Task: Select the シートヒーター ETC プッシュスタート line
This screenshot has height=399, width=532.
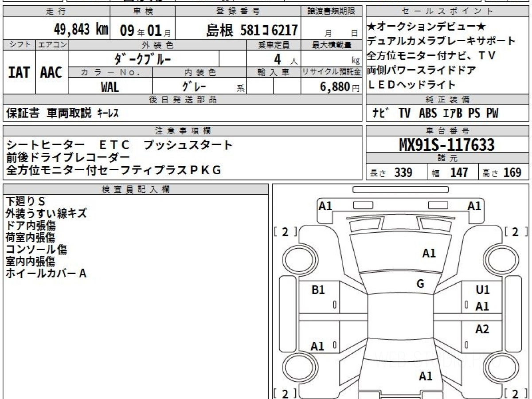Action: (120, 145)
